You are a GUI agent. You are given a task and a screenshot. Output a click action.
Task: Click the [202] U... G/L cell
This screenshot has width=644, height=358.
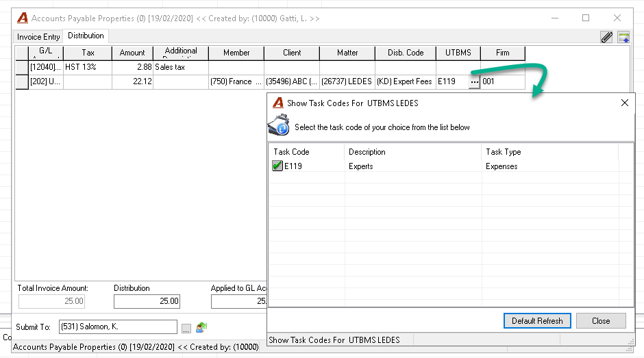(x=46, y=81)
